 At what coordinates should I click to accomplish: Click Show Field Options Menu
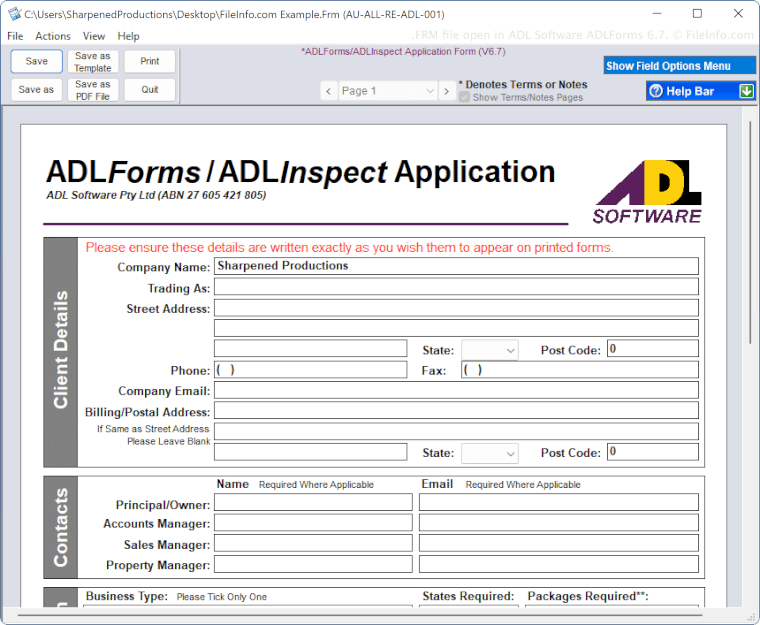point(680,66)
